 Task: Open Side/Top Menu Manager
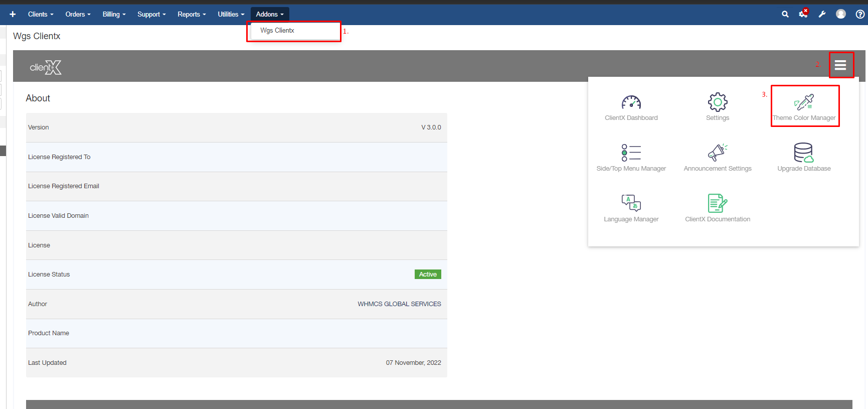(631, 153)
